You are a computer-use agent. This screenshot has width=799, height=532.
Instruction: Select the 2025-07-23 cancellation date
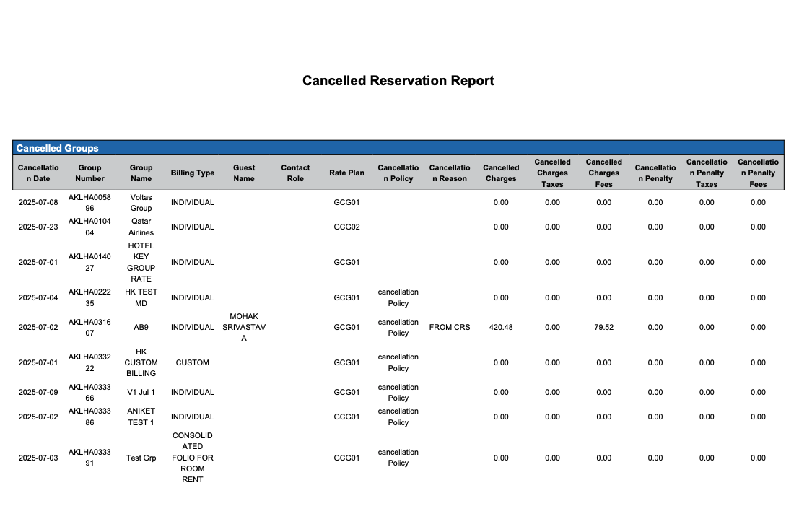[38, 227]
